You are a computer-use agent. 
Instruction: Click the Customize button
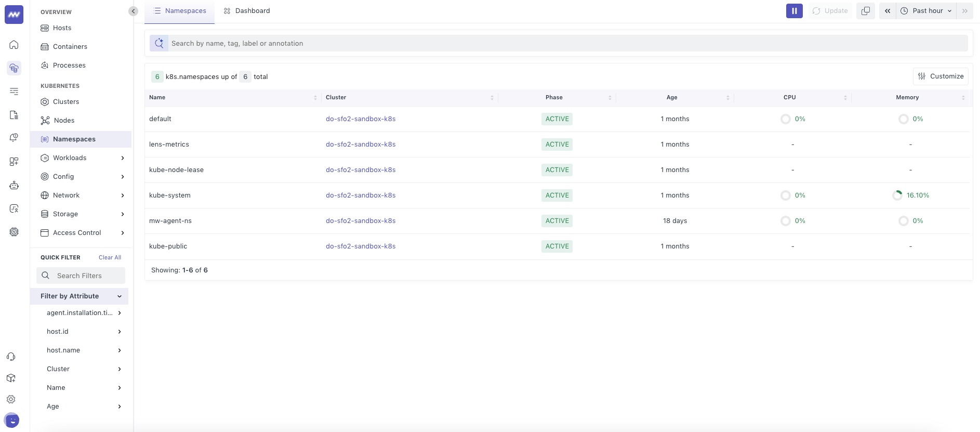941,76
